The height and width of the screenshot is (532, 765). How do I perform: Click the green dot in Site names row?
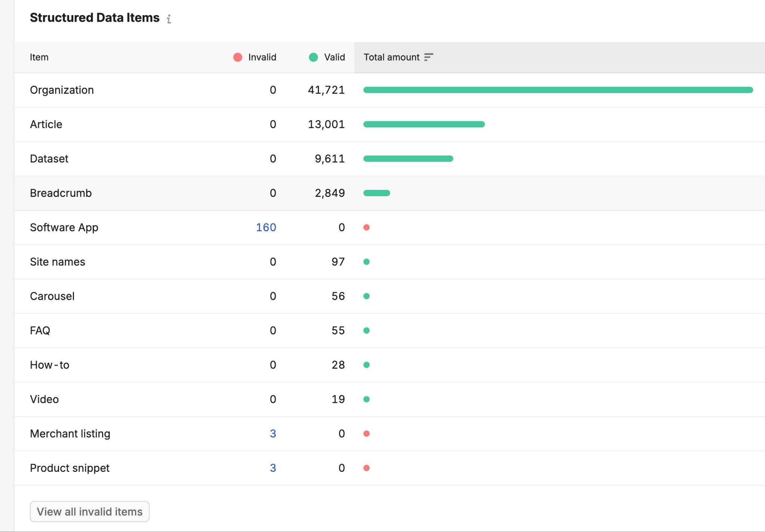coord(366,262)
